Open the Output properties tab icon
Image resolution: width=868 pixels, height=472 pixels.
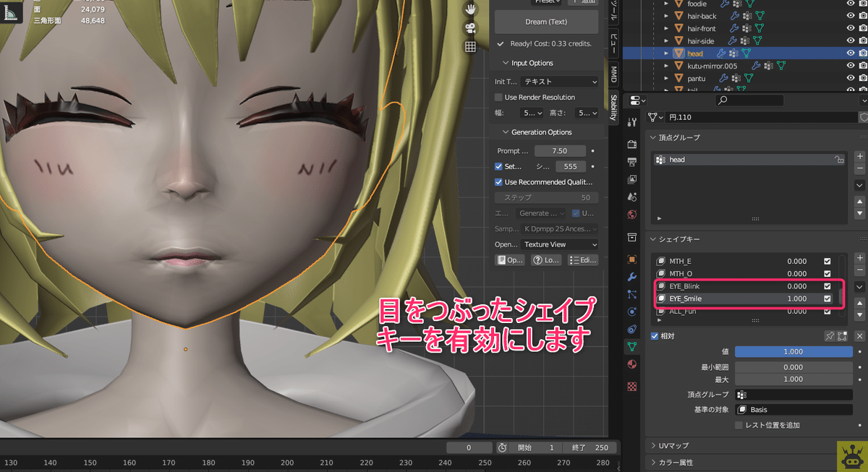coord(632,161)
